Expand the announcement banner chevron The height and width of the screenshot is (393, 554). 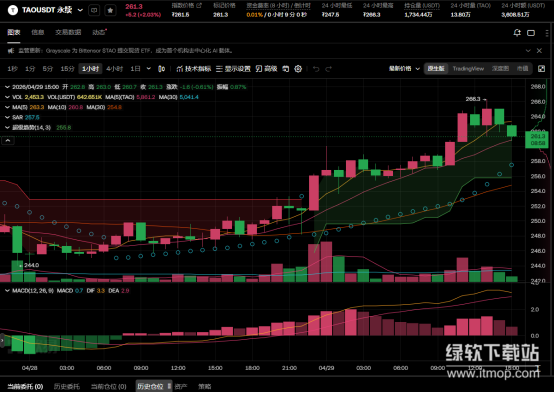(x=528, y=51)
